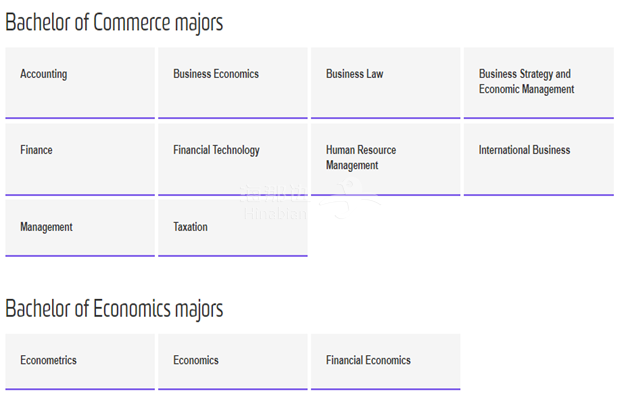Viewport: 624px width, 400px height.
Task: Open the International Business major
Action: click(x=538, y=158)
